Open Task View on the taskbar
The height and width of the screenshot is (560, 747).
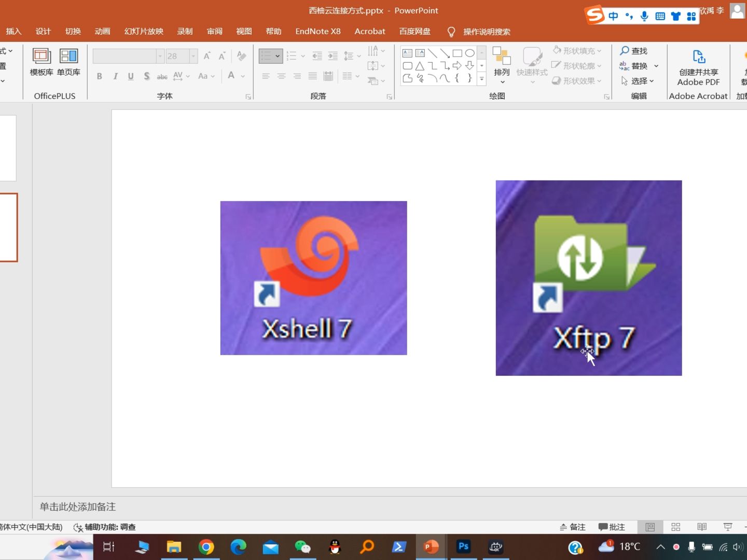click(109, 547)
